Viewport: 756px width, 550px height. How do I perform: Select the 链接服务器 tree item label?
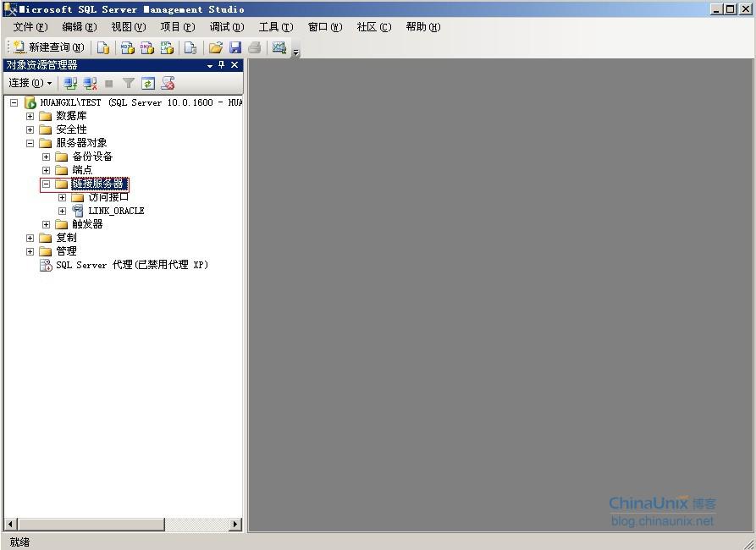point(99,184)
